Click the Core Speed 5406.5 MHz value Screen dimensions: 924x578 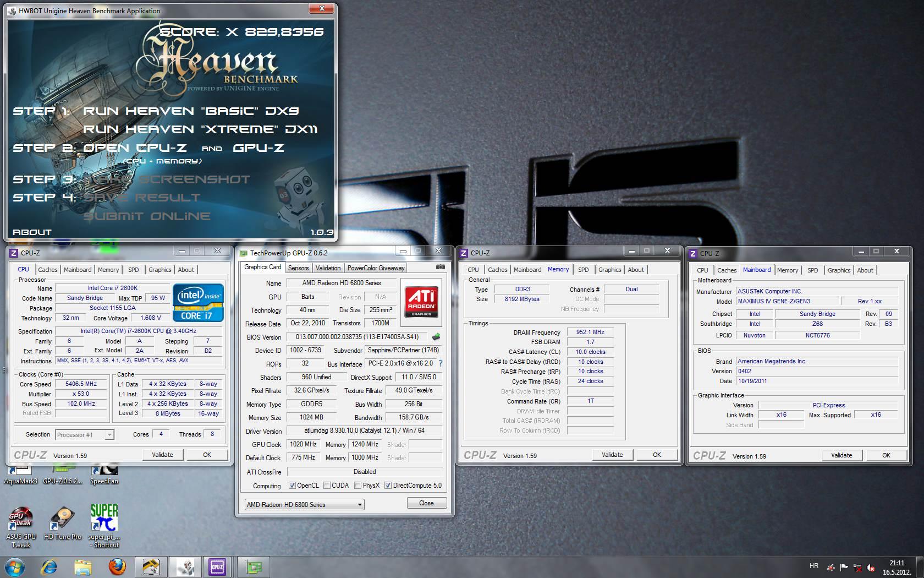pyautogui.click(x=81, y=384)
